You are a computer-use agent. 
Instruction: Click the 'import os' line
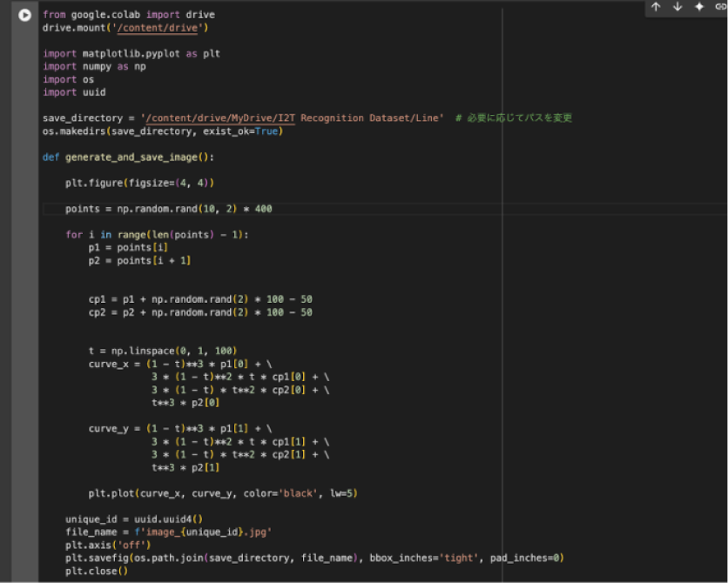(x=68, y=80)
